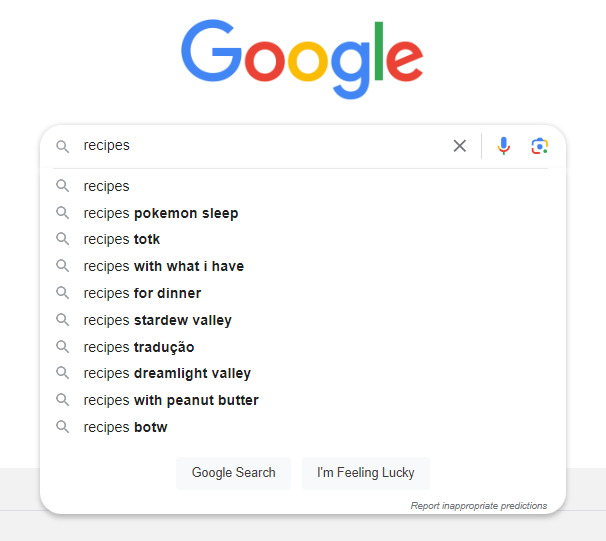The image size is (606, 541).
Task: Select the 'recipes tradução' suggestion text
Action: point(139,347)
